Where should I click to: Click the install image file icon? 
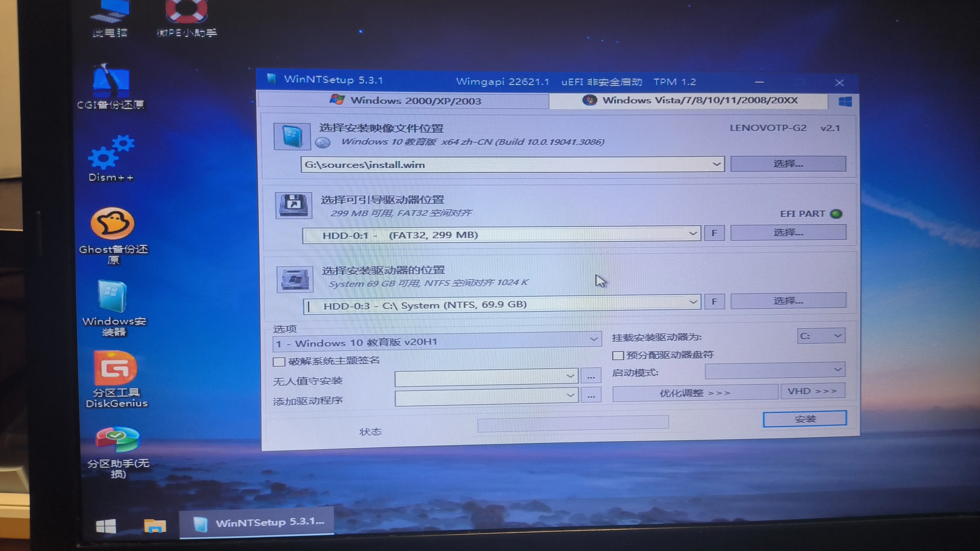pyautogui.click(x=292, y=137)
